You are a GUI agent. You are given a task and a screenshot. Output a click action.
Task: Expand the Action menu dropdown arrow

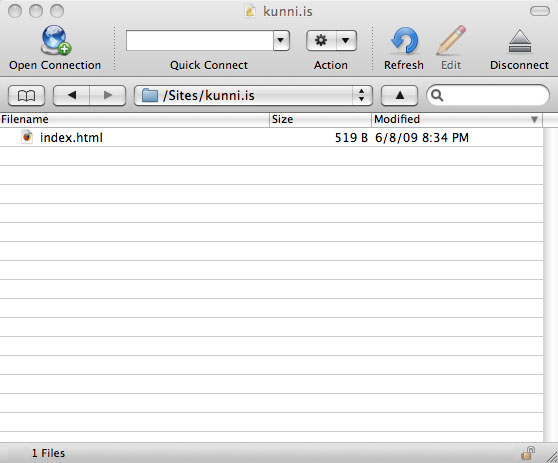pyautogui.click(x=346, y=40)
